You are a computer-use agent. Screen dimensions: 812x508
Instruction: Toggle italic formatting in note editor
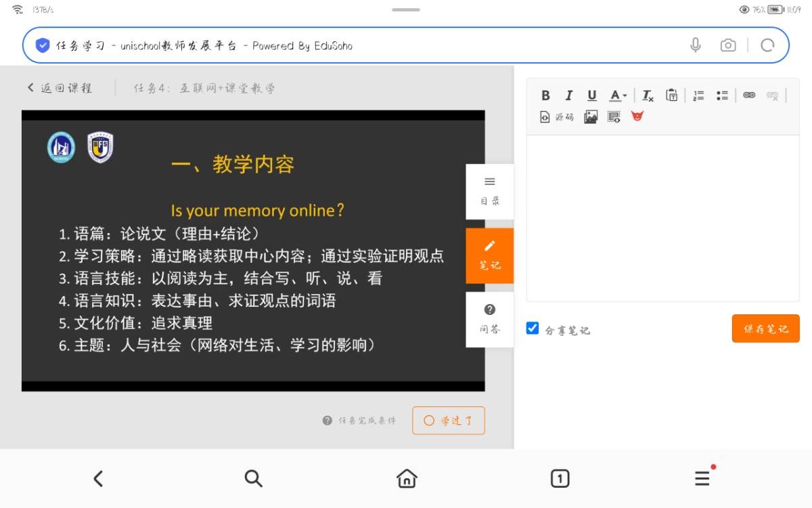pos(569,96)
